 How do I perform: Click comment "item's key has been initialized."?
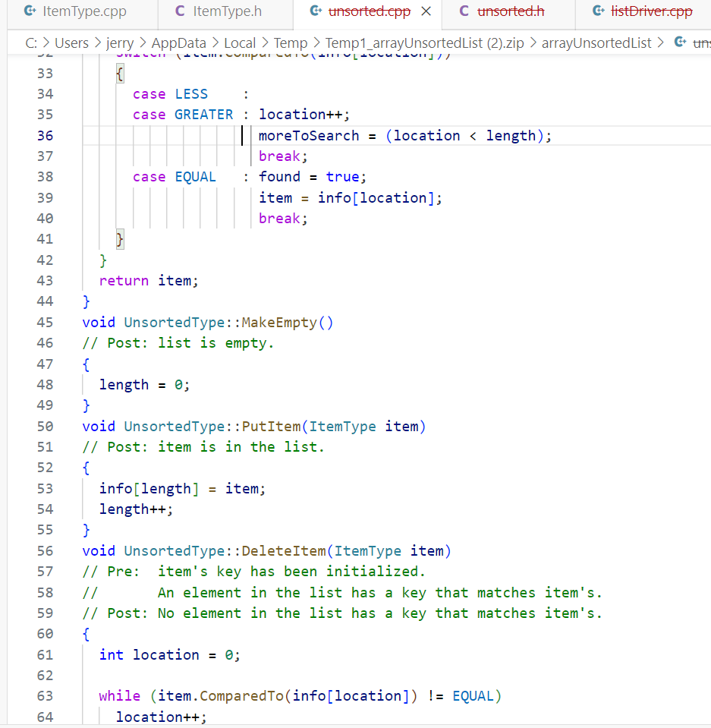click(x=291, y=572)
